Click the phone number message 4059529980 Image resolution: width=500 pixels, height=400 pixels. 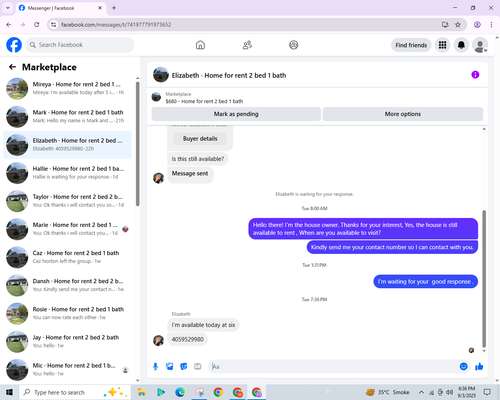(188, 339)
